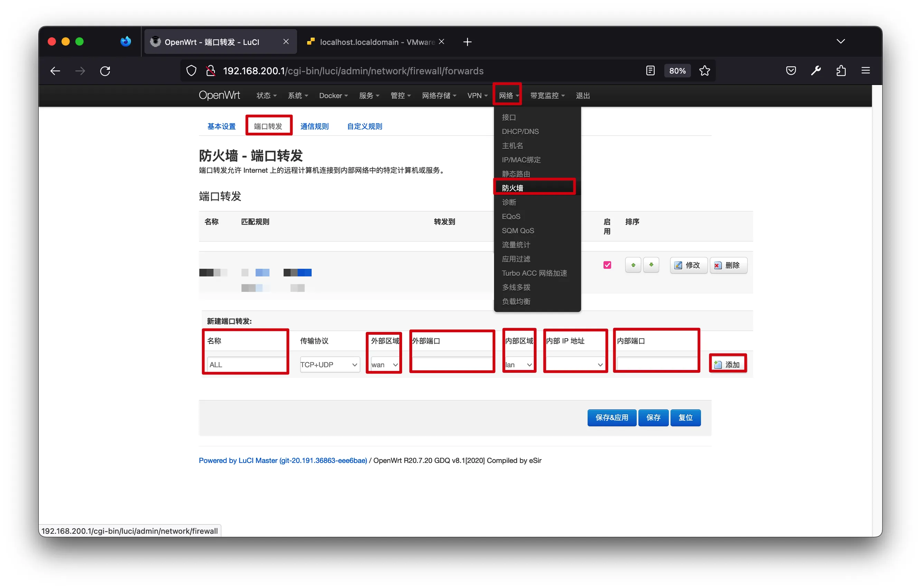
Task: Click the 外部端口 input field
Action: coord(452,364)
